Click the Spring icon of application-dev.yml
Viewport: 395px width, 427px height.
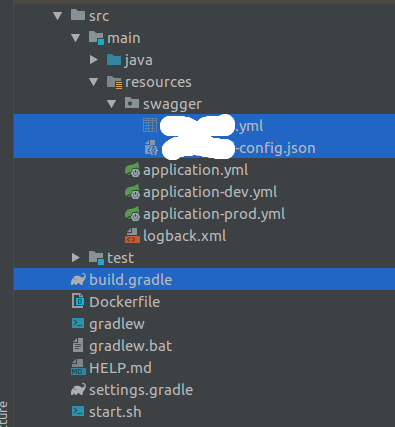[x=132, y=192]
